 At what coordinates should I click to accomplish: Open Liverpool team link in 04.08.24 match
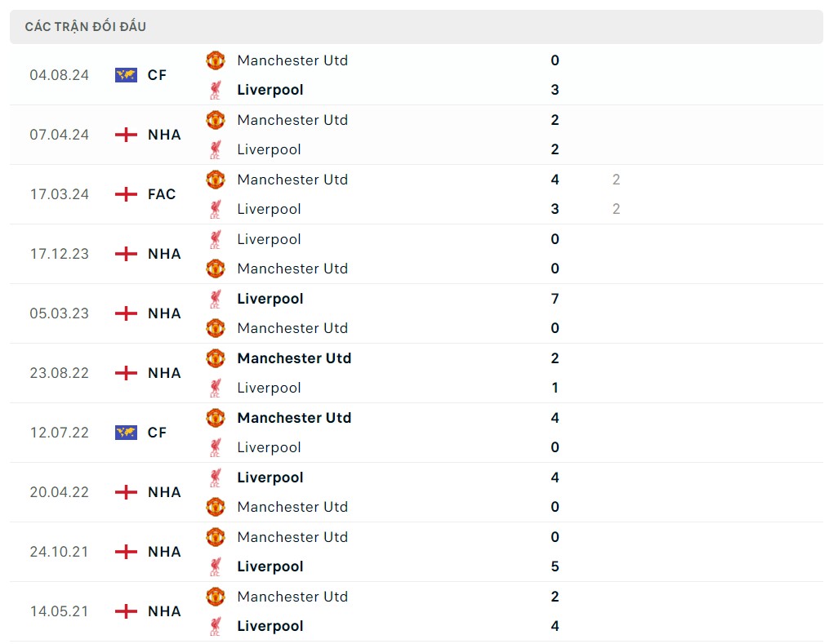tap(270, 90)
